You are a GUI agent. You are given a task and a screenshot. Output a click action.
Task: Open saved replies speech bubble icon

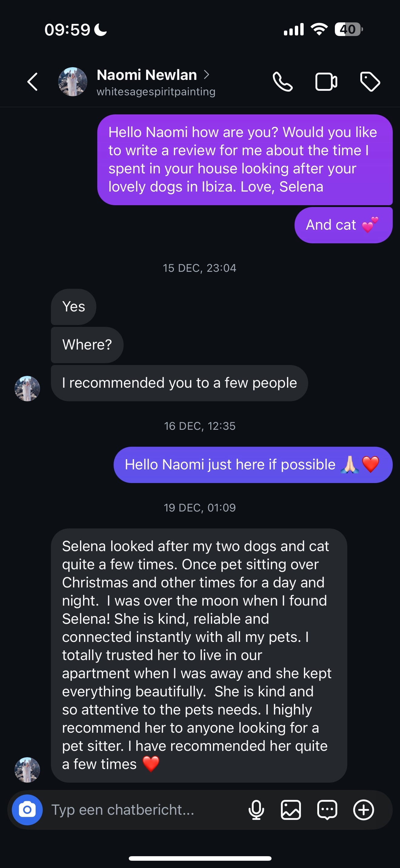click(x=327, y=810)
